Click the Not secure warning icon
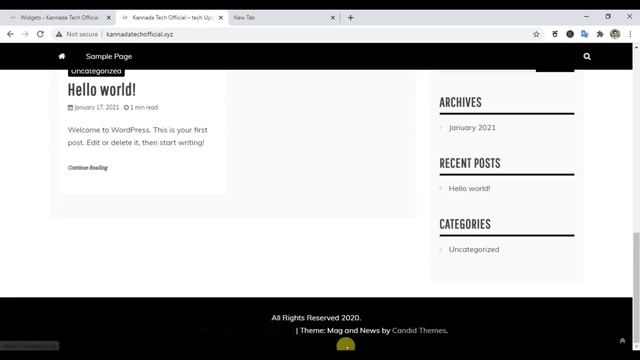Screen dimensions: 640x360 point(59,34)
